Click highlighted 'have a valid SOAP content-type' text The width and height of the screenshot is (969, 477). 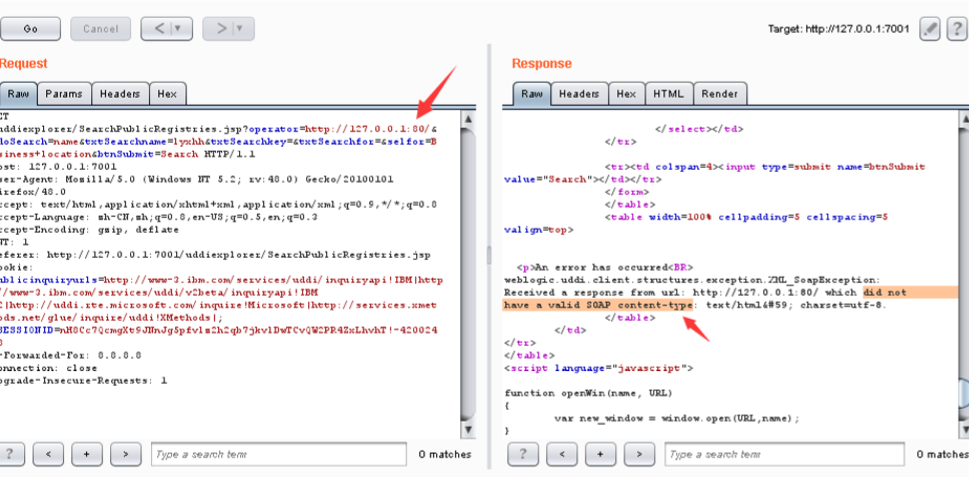598,305
